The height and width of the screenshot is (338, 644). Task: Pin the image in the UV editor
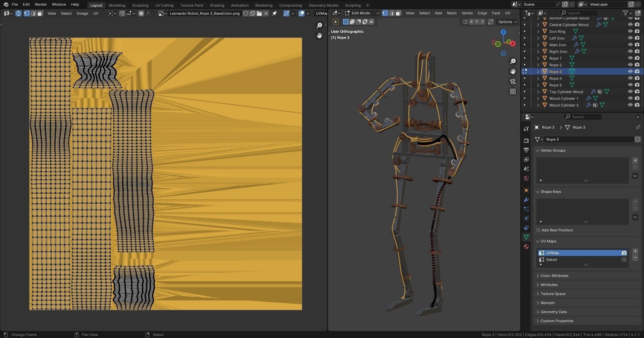point(274,13)
